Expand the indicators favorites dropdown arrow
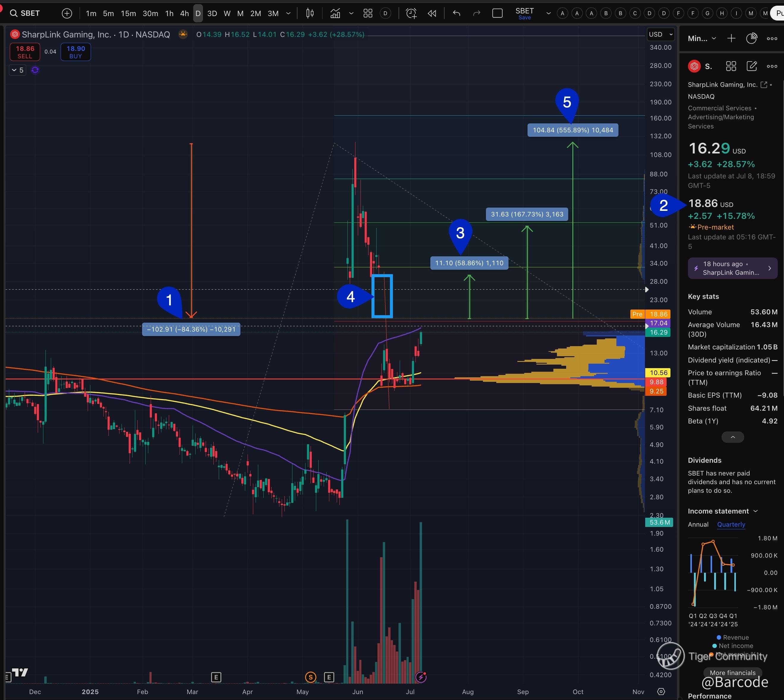The width and height of the screenshot is (784, 700). tap(351, 13)
